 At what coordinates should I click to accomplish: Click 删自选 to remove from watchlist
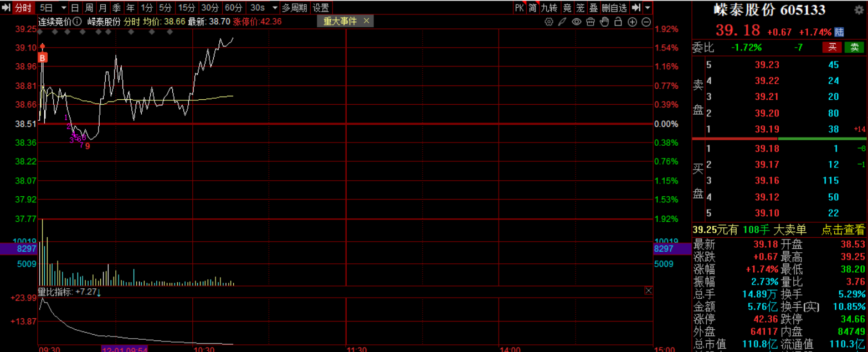(x=614, y=8)
